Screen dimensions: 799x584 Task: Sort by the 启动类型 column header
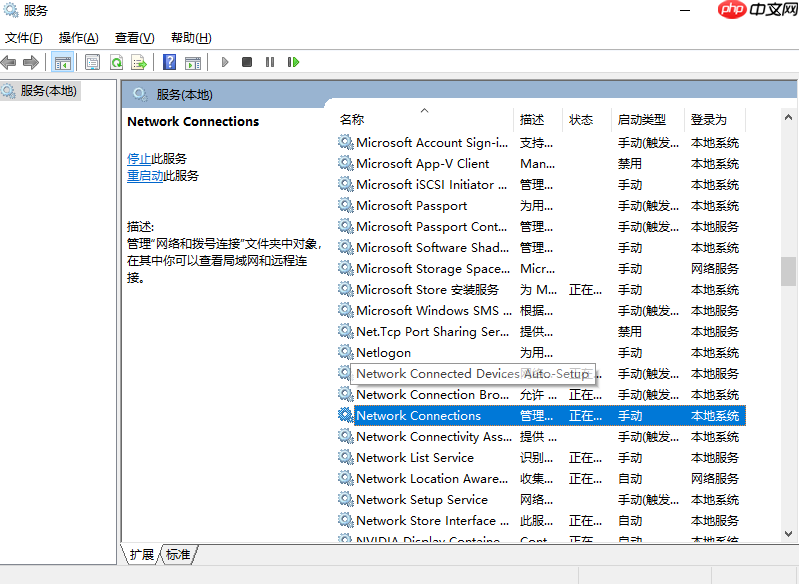(647, 120)
